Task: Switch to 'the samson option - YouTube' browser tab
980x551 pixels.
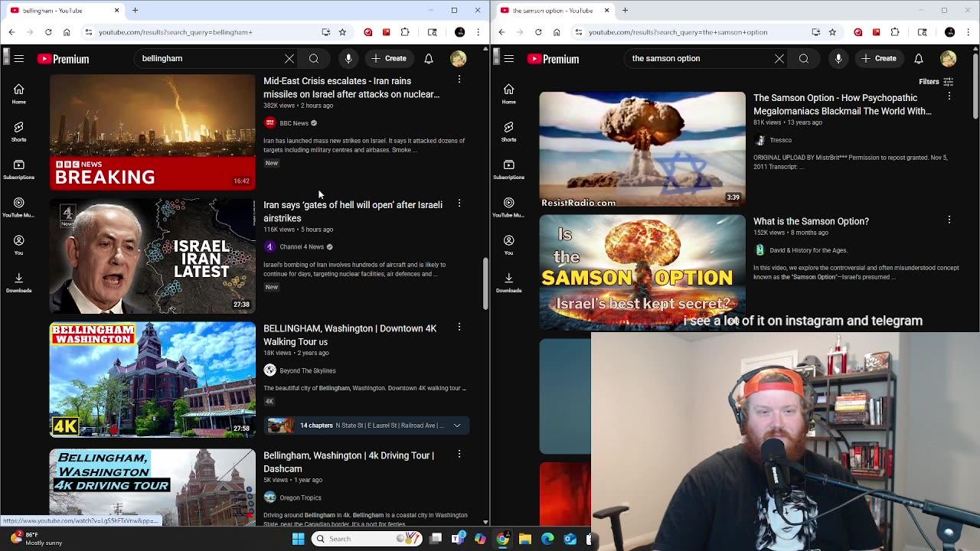Action: [x=554, y=11]
